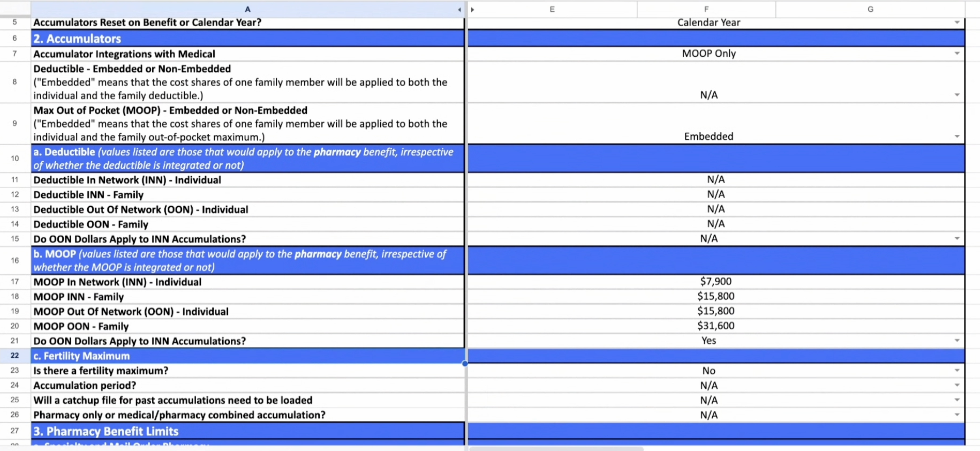Click the left arrow to unhide hidden columns

click(459, 10)
